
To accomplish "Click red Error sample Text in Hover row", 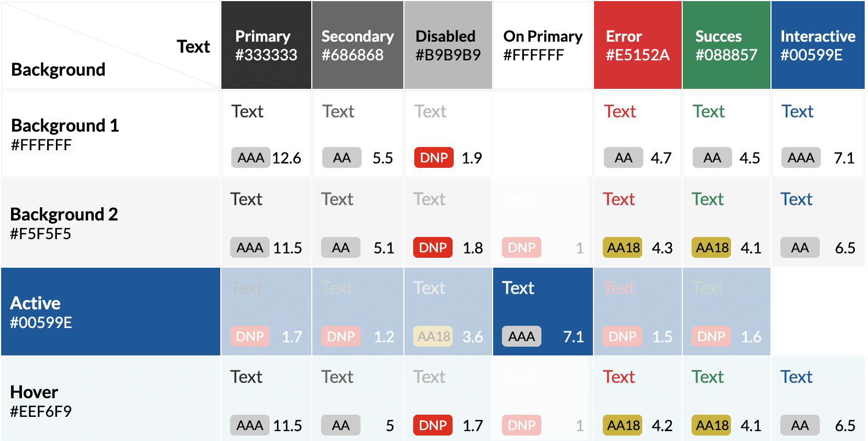I will coord(619,377).
